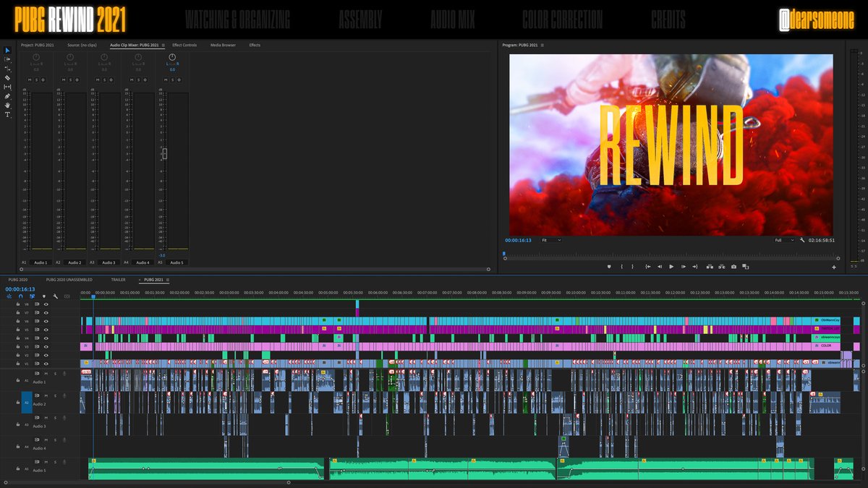Open PUBG 2021 timeline panel menu
This screenshot has height=488, width=868.
tap(168, 279)
